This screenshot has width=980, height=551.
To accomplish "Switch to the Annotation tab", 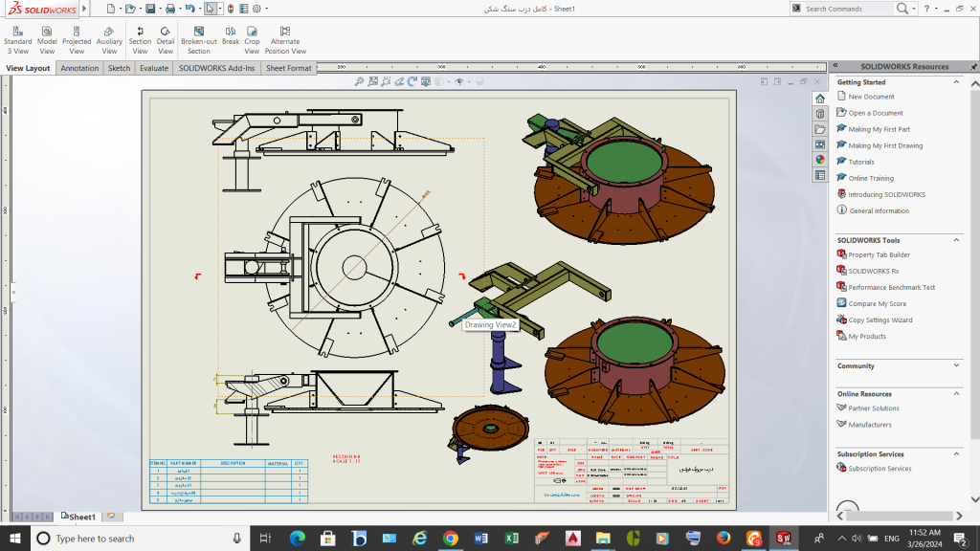I will [x=79, y=69].
